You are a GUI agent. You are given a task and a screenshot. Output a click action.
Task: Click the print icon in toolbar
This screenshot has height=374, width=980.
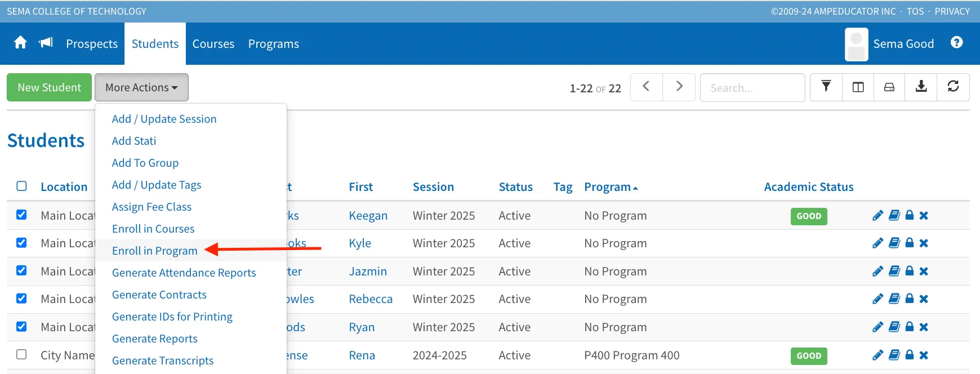pyautogui.click(x=889, y=87)
